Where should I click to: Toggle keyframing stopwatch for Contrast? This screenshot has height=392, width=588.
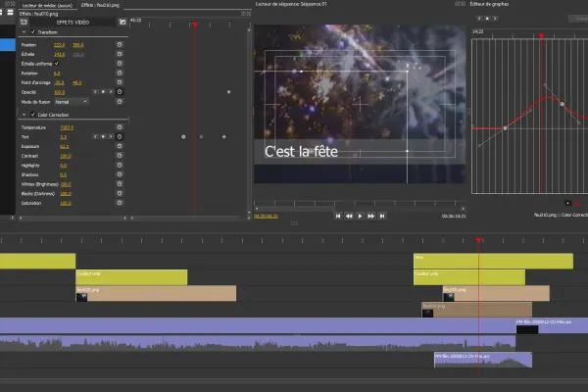coord(120,155)
